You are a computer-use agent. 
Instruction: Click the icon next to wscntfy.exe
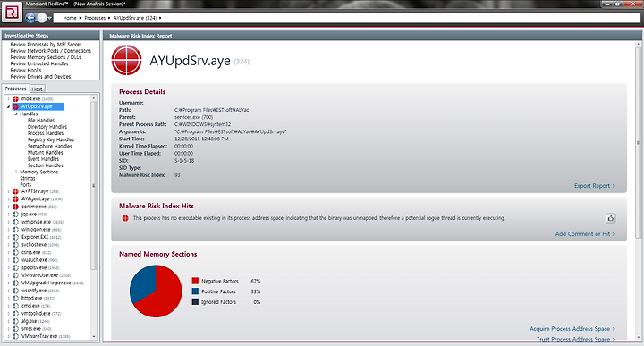[x=15, y=291]
